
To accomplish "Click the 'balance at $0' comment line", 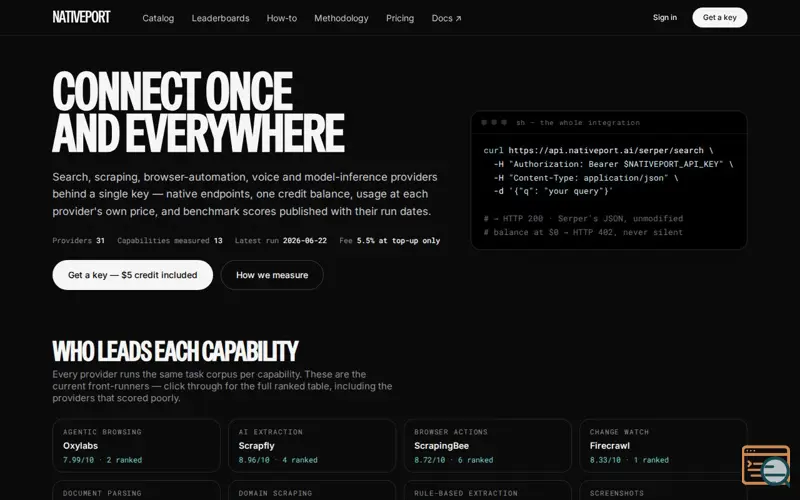I will tap(583, 232).
